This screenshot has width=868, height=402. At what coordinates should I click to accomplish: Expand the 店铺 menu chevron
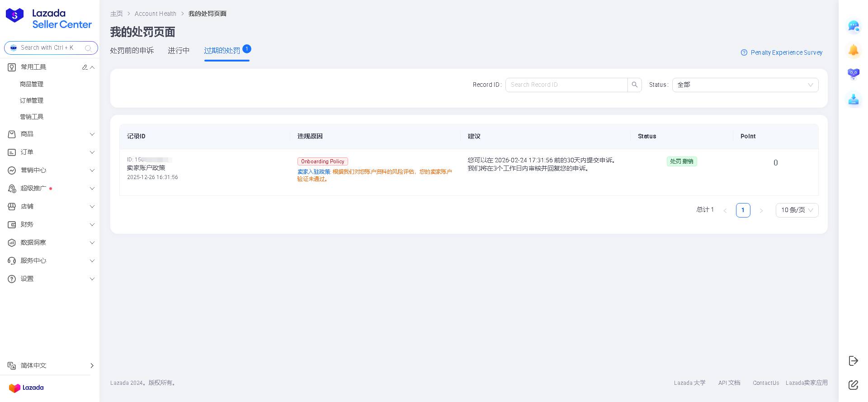92,206
